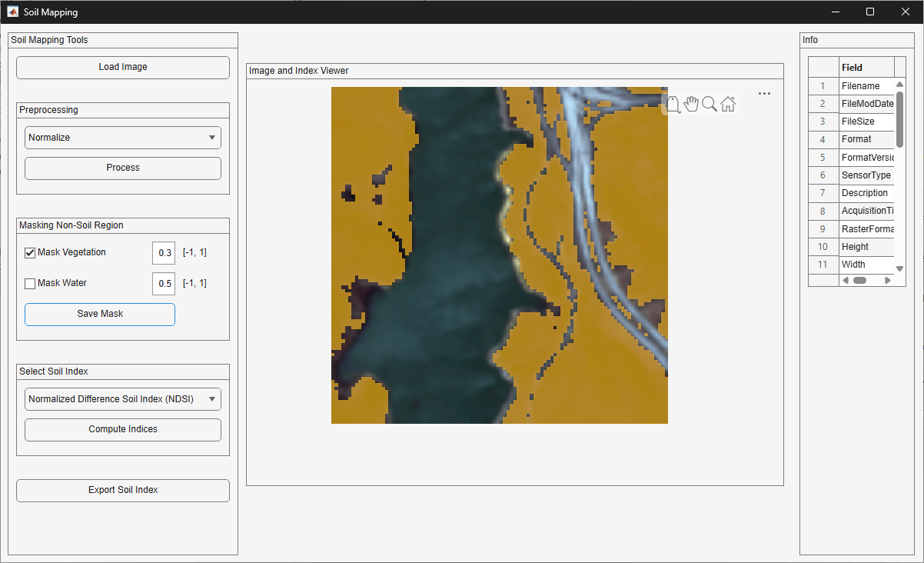Screen dimensions: 924x563
Task: Click the displayed soil map image
Action: click(x=500, y=255)
